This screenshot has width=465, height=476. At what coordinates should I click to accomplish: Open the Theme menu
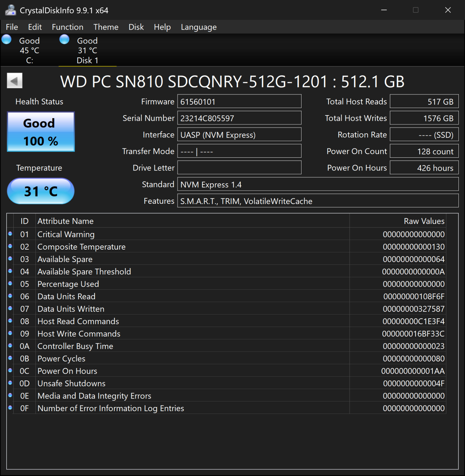(106, 27)
